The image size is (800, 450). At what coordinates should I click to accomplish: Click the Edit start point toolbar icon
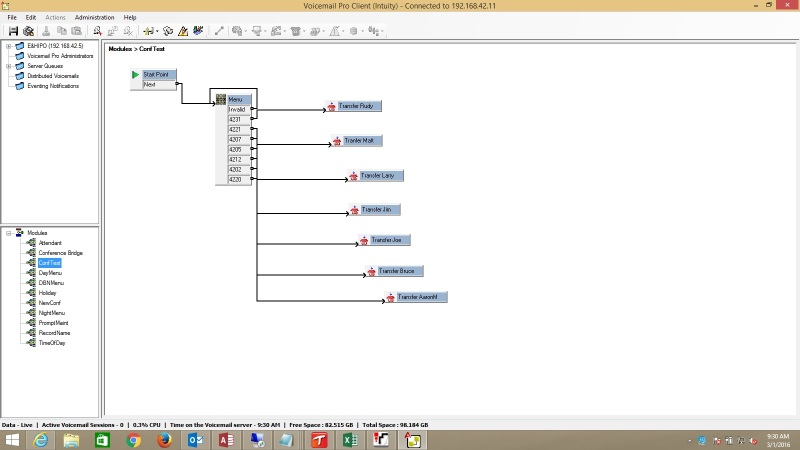(x=113, y=31)
